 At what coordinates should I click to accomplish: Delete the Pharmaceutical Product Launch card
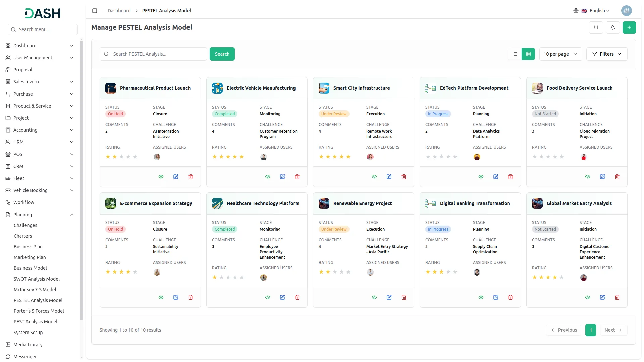pos(191,177)
